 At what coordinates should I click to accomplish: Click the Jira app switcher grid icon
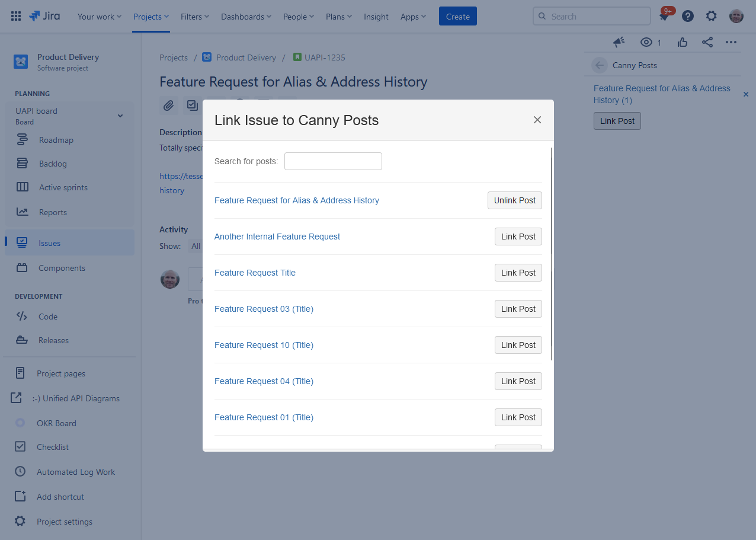(16, 17)
